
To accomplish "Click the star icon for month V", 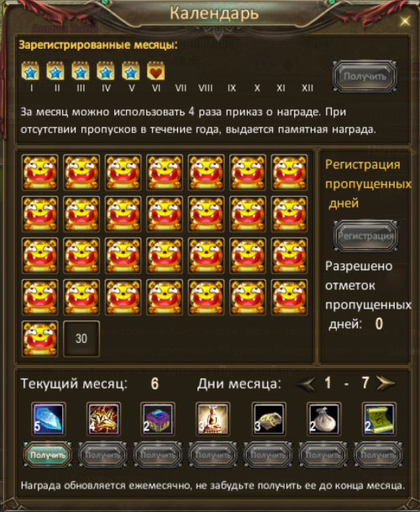I will (x=131, y=71).
